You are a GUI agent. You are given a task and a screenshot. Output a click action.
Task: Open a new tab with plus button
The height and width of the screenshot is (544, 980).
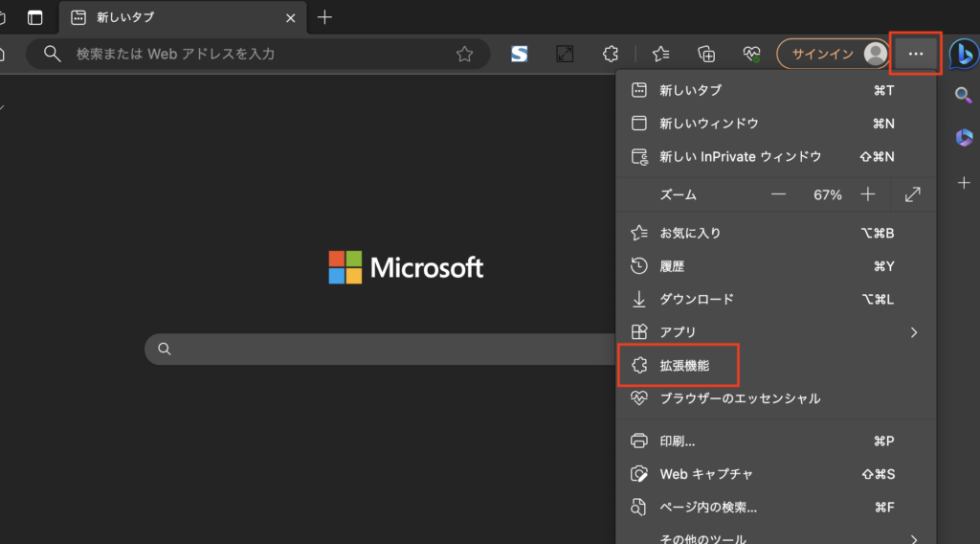[x=325, y=17]
